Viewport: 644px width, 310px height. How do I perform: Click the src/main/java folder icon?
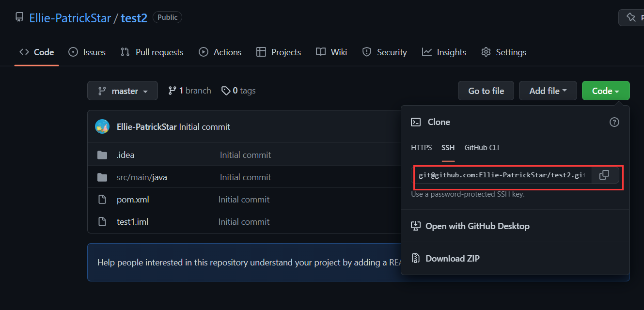click(102, 177)
